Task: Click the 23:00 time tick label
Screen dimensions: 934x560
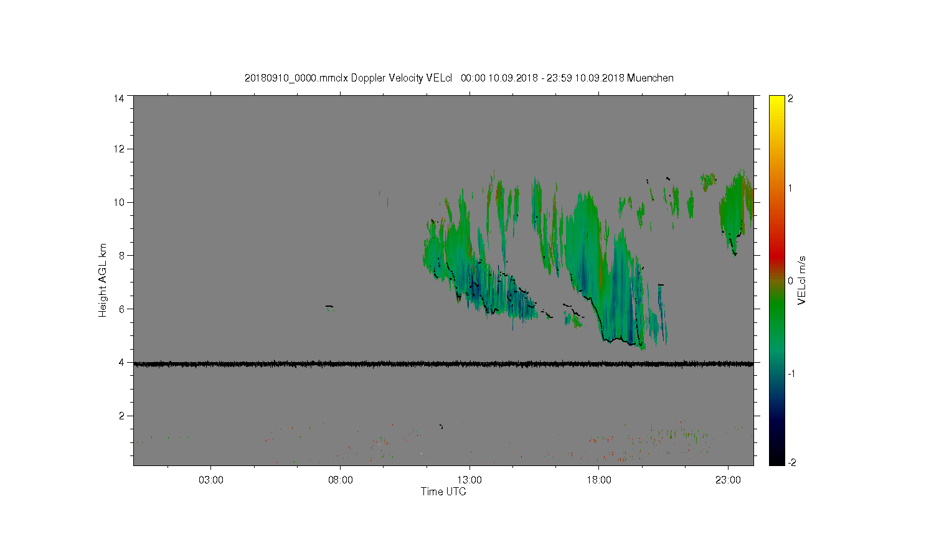Action: 729,480
